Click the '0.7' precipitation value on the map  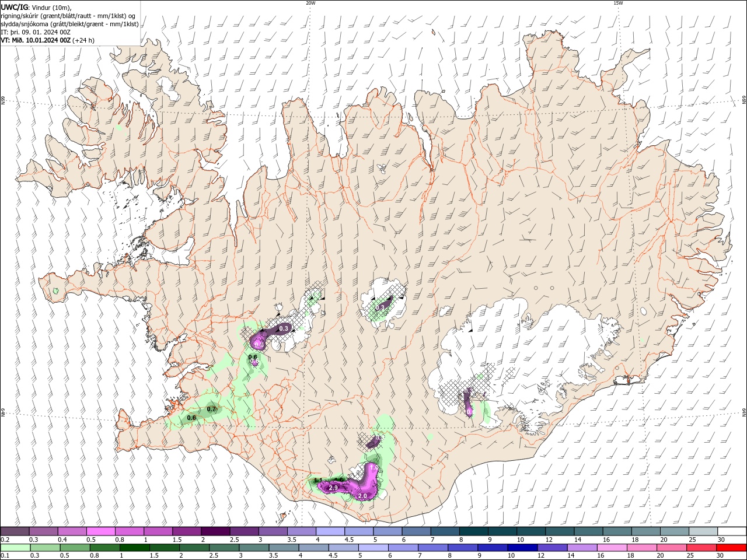(211, 409)
